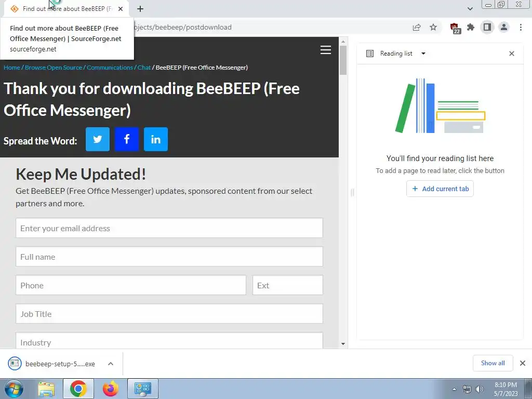Focus the Full name field

click(x=169, y=257)
